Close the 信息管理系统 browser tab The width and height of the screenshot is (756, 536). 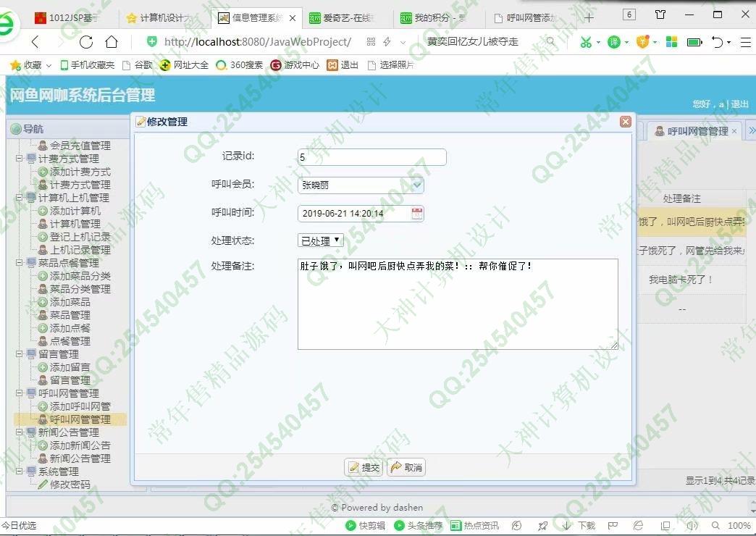coord(292,18)
